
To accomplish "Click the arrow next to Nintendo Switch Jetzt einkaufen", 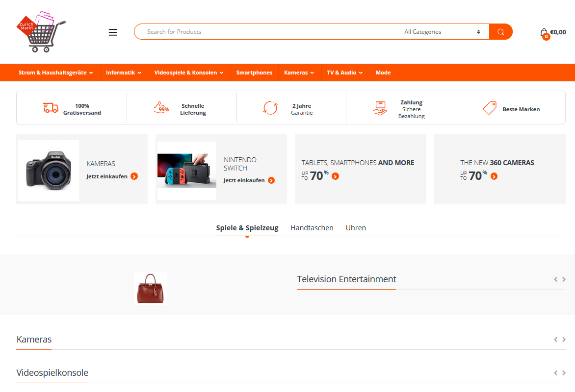I will [x=271, y=180].
